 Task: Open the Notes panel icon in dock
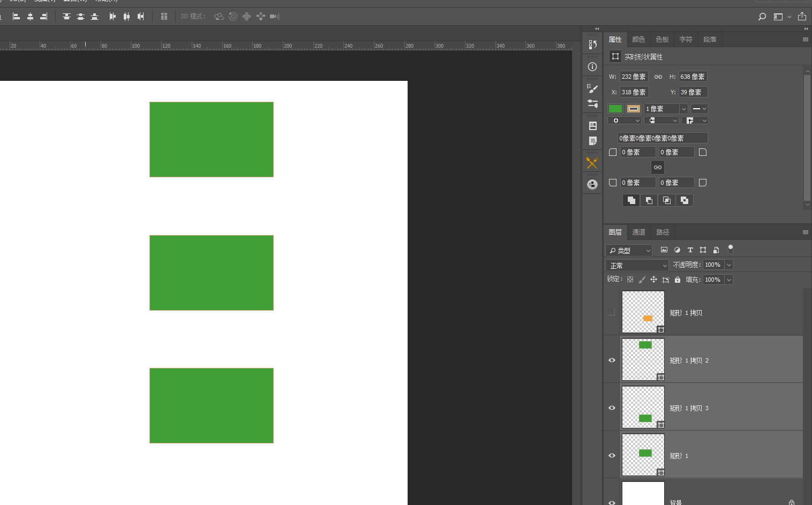click(592, 141)
